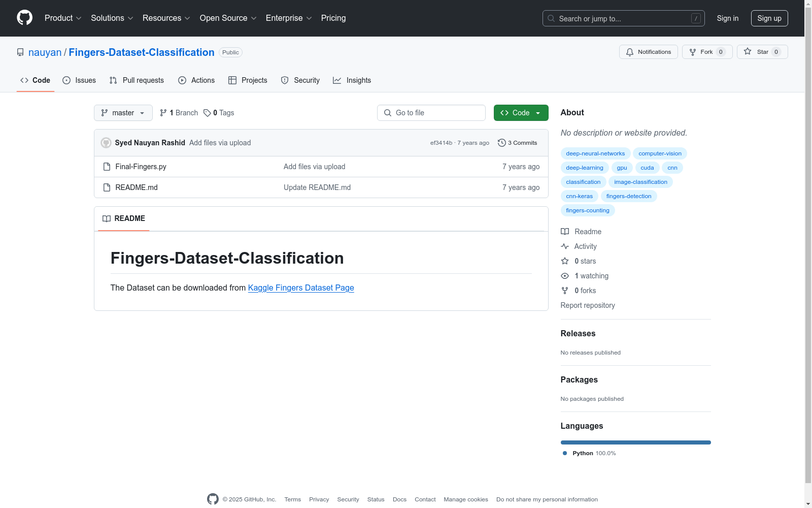The width and height of the screenshot is (812, 508).
Task: Expand the Enterprise menu
Action: point(289,18)
